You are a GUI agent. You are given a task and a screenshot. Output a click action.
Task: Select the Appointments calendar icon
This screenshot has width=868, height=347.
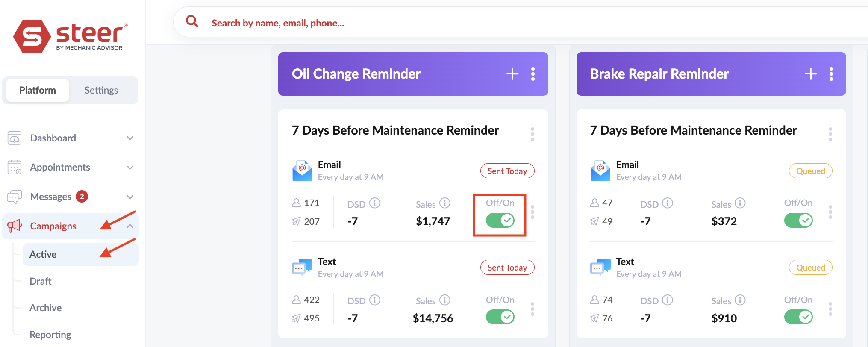[15, 167]
